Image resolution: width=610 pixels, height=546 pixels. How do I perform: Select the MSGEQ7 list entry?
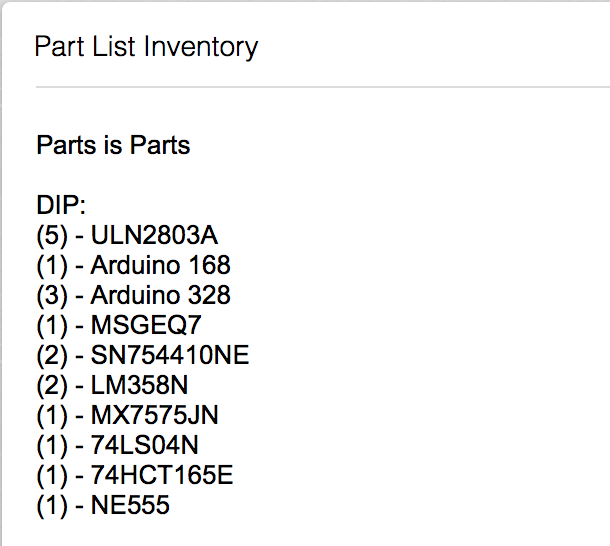(119, 325)
